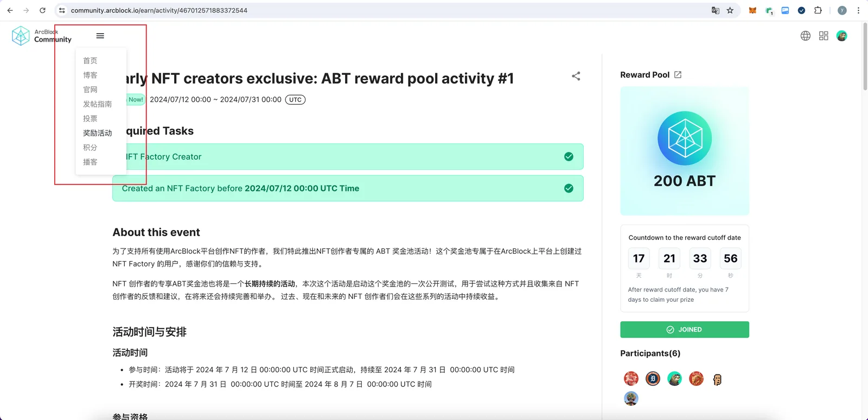The width and height of the screenshot is (868, 420).
Task: Click the ArcBlock Community logo
Action: pos(42,36)
